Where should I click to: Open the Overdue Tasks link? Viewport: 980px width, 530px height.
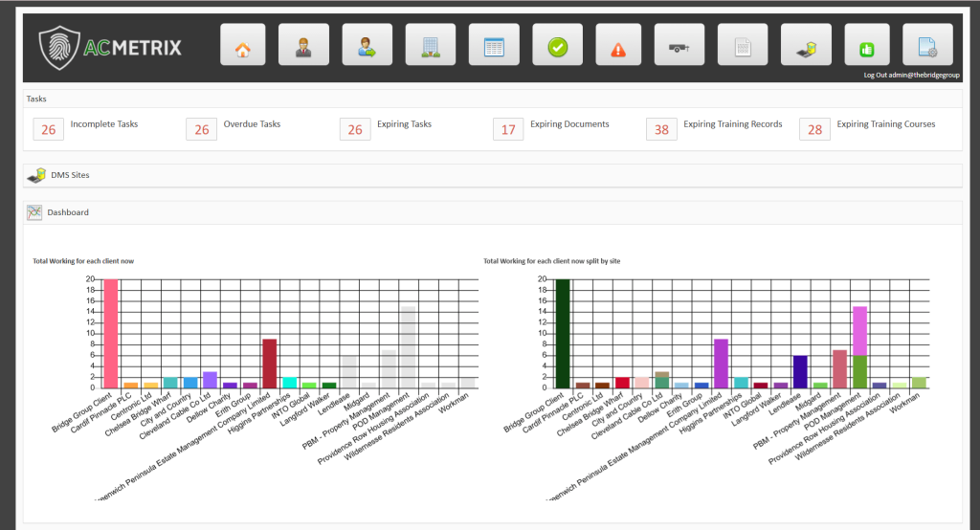(252, 124)
